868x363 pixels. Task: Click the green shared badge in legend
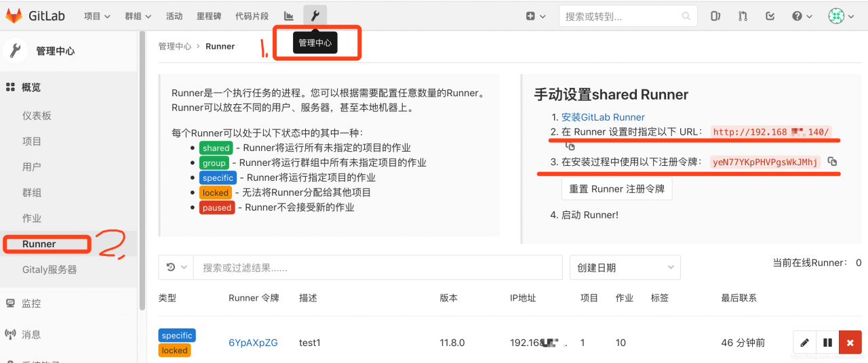click(216, 148)
